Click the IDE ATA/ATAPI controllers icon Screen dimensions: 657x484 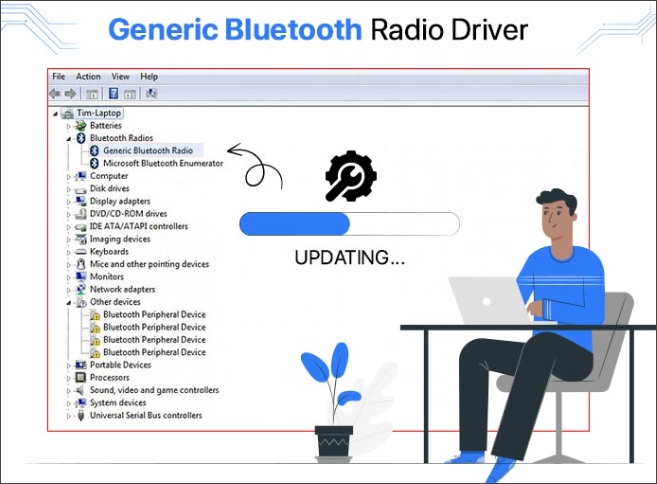click(x=80, y=227)
